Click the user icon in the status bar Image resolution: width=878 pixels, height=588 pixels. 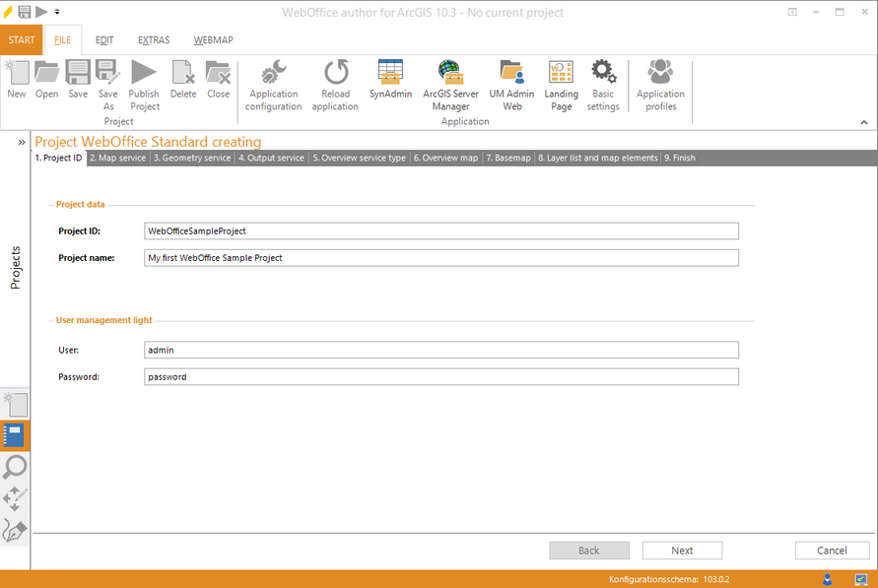click(x=826, y=579)
